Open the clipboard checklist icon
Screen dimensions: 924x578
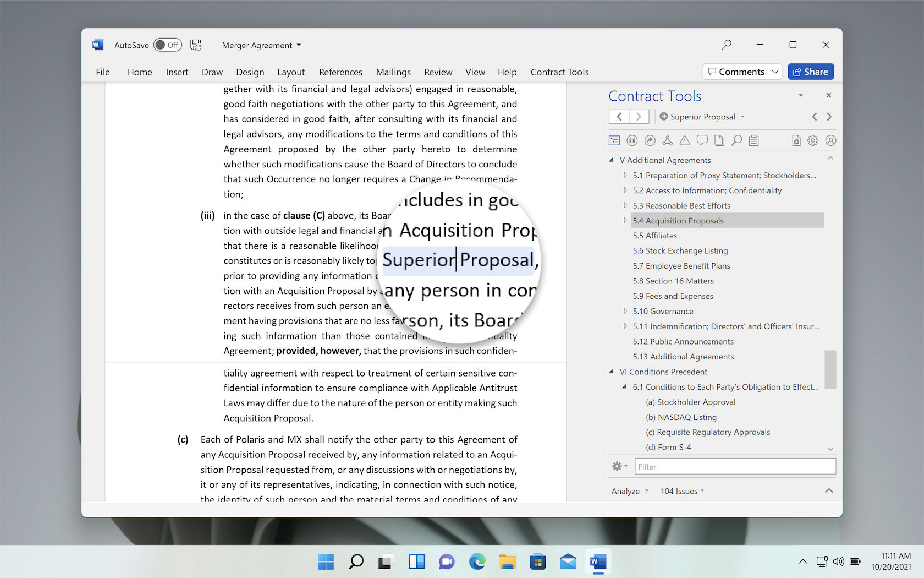[x=754, y=140]
